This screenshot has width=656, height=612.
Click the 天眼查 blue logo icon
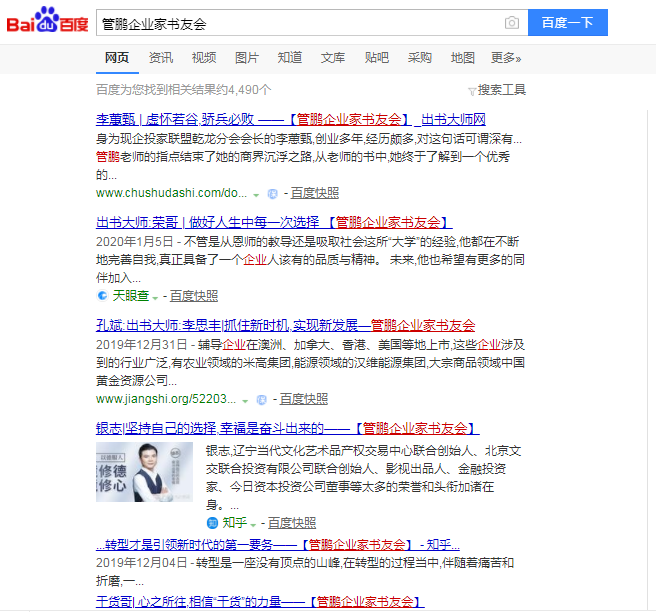point(102,296)
